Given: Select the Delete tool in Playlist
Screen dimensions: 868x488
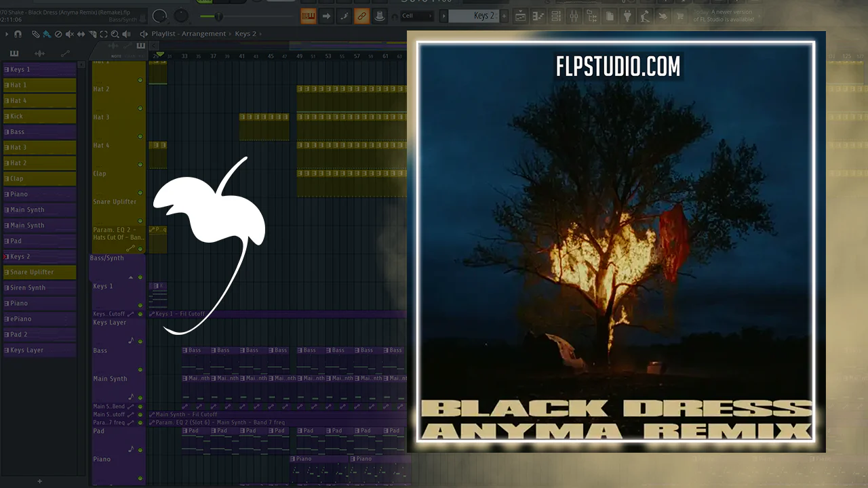Looking at the screenshot, I should pos(58,34).
